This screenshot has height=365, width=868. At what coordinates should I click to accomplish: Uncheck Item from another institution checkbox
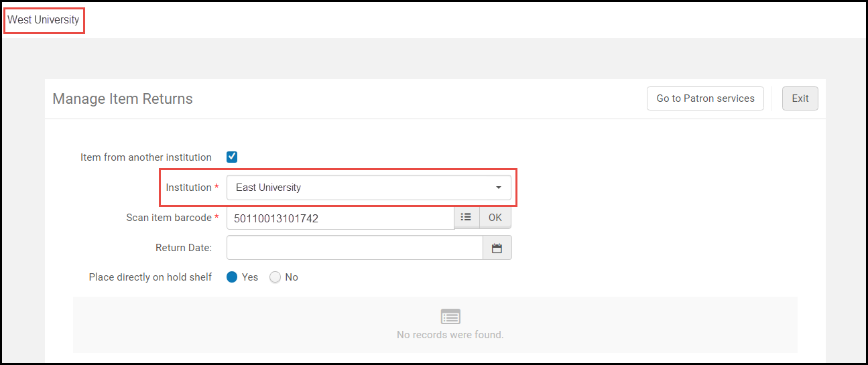point(232,157)
